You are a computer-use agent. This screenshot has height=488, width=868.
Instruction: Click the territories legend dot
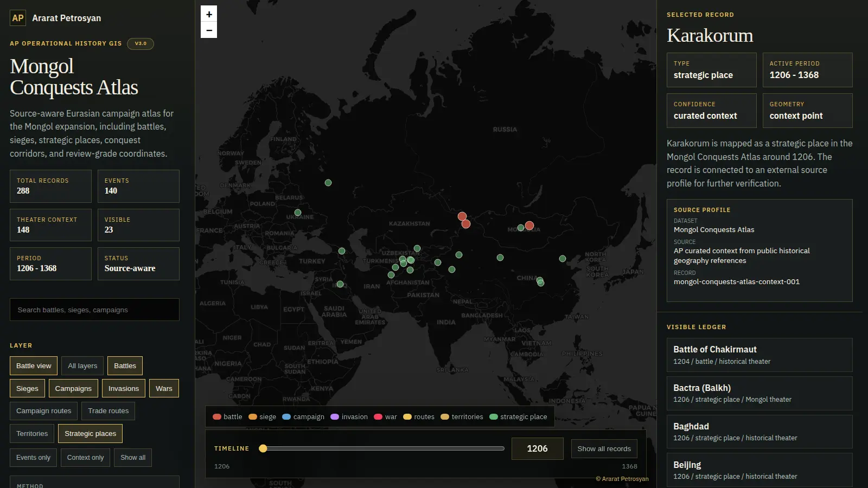[x=445, y=417]
